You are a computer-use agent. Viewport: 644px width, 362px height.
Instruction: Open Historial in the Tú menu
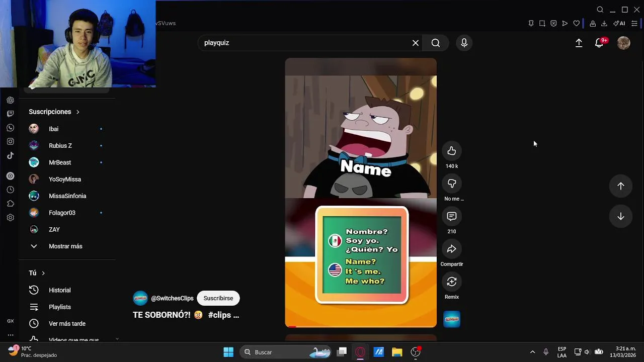tap(67, 290)
